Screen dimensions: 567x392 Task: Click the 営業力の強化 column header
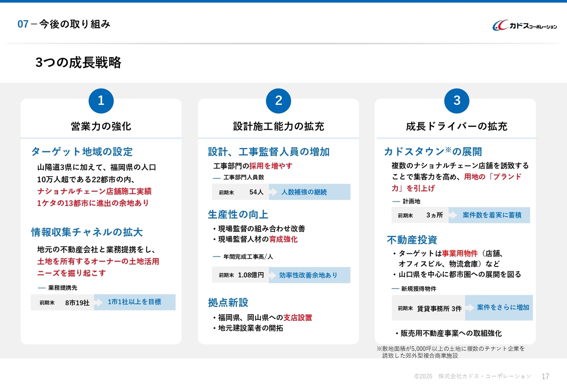coord(101,127)
